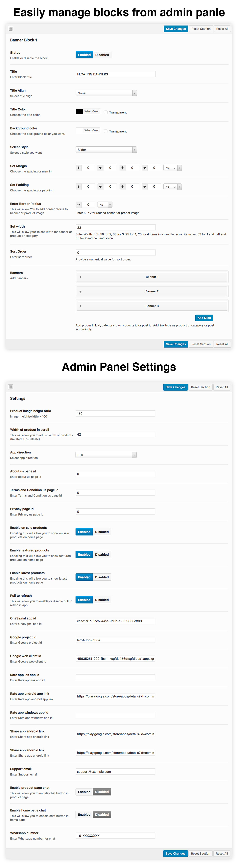Click the Set Padding left arrow icon
The height and width of the screenshot is (868, 238).
[145, 187]
